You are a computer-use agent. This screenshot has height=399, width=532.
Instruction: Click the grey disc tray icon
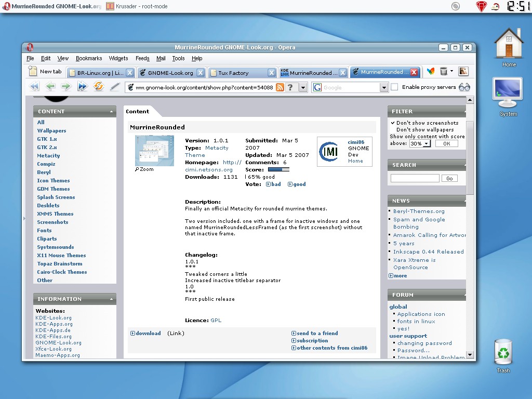(456, 6)
